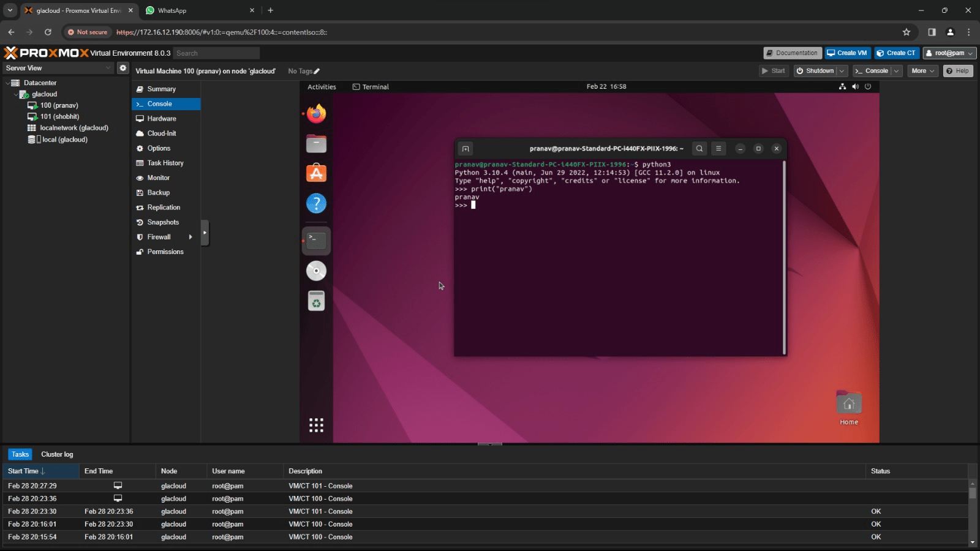The width and height of the screenshot is (980, 551).
Task: Switch to the Cluster log tab
Action: click(x=57, y=454)
